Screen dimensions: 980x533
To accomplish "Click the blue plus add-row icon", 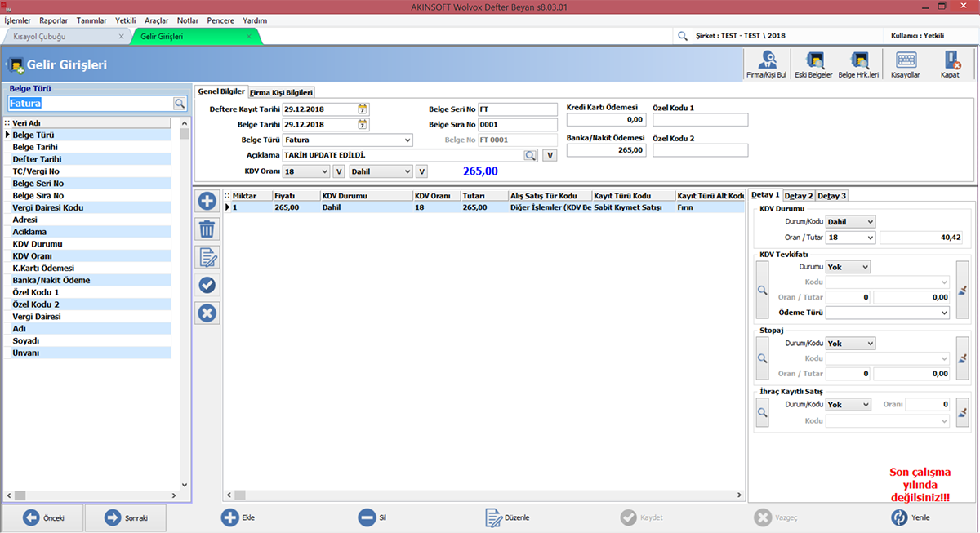I will (x=207, y=201).
